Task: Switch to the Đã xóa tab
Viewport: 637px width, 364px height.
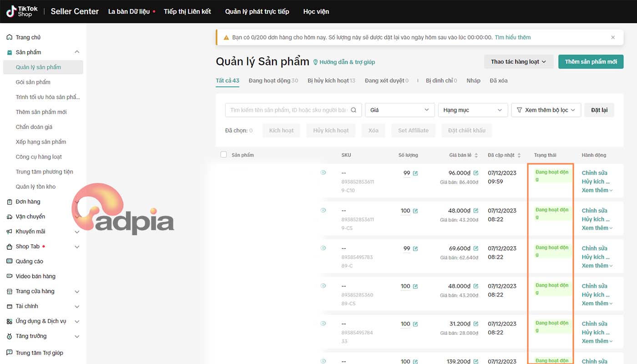Action: pos(499,81)
